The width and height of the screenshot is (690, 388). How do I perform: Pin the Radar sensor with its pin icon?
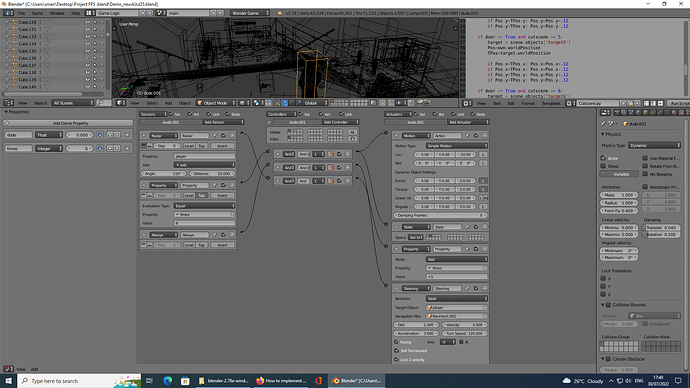[215, 135]
